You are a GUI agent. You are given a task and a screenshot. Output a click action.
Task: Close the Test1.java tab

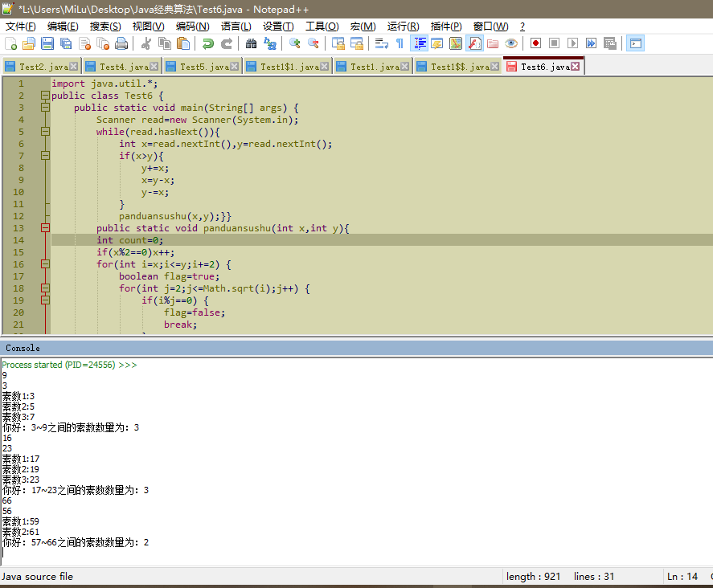click(x=404, y=67)
